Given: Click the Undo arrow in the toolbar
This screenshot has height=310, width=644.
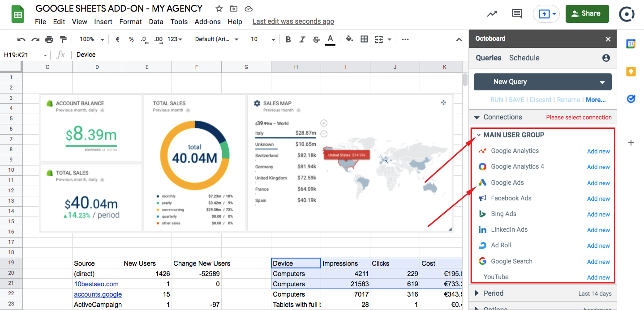Looking at the screenshot, I should 21,39.
